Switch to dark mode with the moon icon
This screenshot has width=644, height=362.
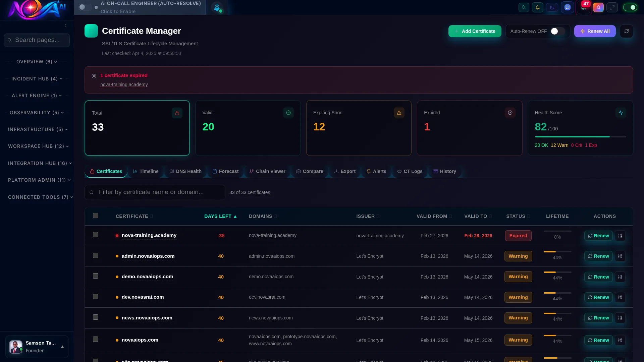pos(552,7)
